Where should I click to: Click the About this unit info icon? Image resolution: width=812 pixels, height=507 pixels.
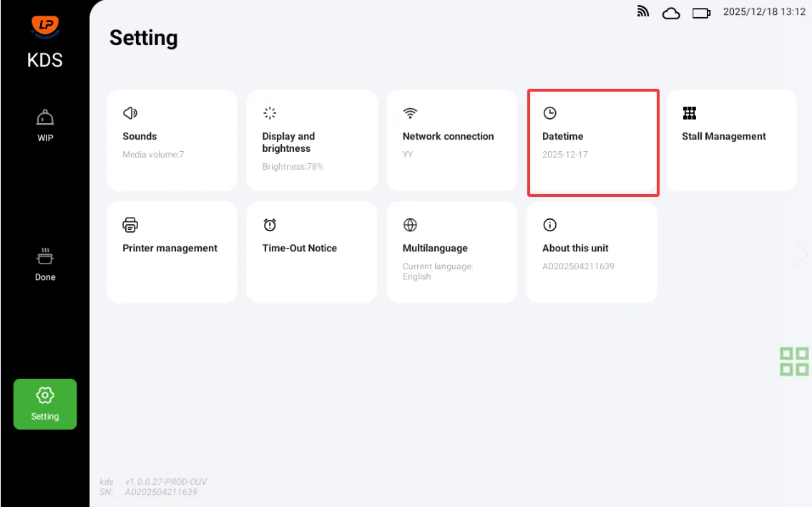549,225
